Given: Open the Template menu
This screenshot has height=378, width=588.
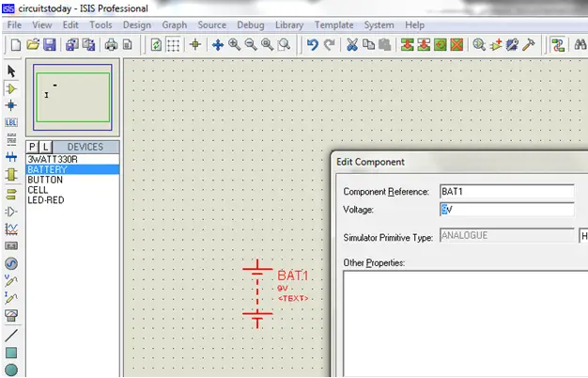Looking at the screenshot, I should click(x=333, y=25).
